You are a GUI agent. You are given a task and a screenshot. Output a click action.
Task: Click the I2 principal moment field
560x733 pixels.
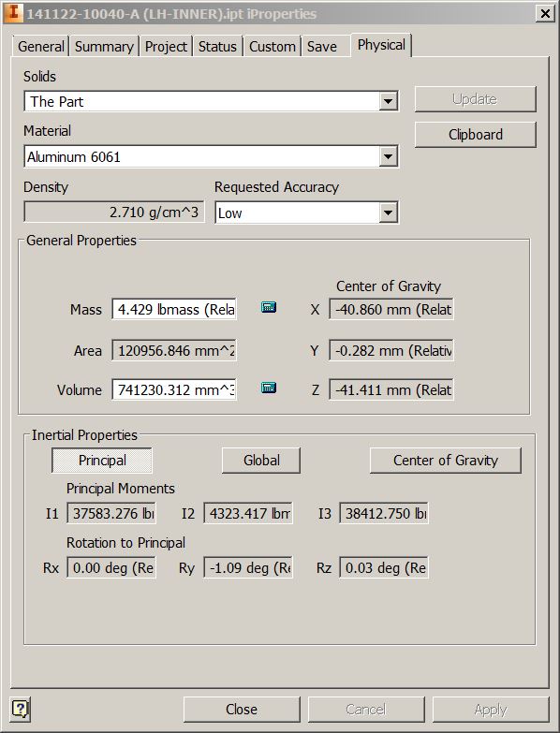click(x=248, y=513)
